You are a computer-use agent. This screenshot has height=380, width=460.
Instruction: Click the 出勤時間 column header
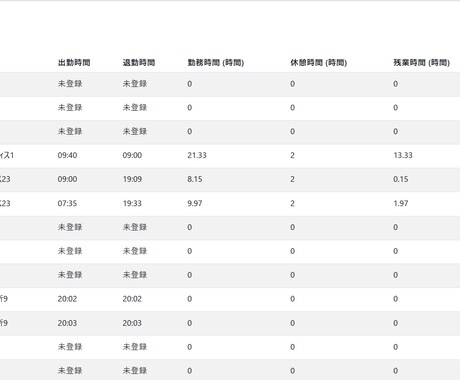point(74,63)
